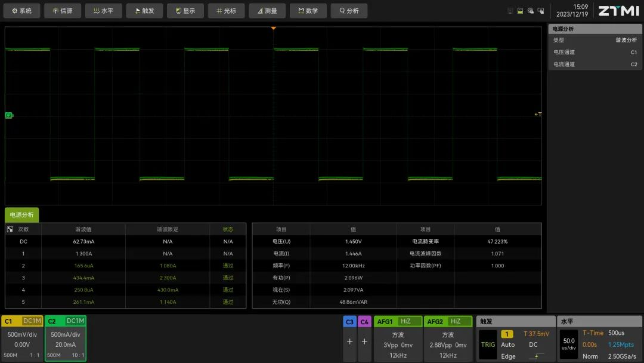Viewport: 644px width, 363px height.
Task: Click harmonic 3 value 434.4mA
Action: tap(84, 278)
